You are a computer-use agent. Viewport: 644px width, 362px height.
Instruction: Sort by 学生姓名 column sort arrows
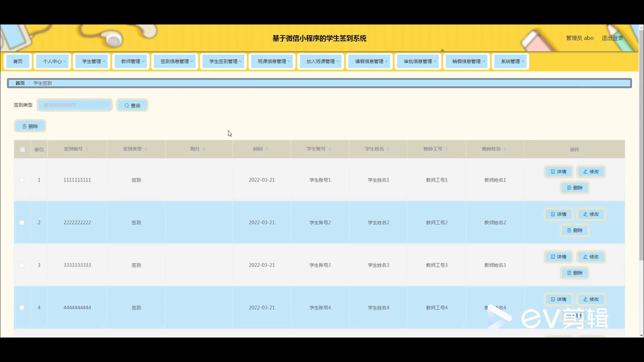coord(388,149)
